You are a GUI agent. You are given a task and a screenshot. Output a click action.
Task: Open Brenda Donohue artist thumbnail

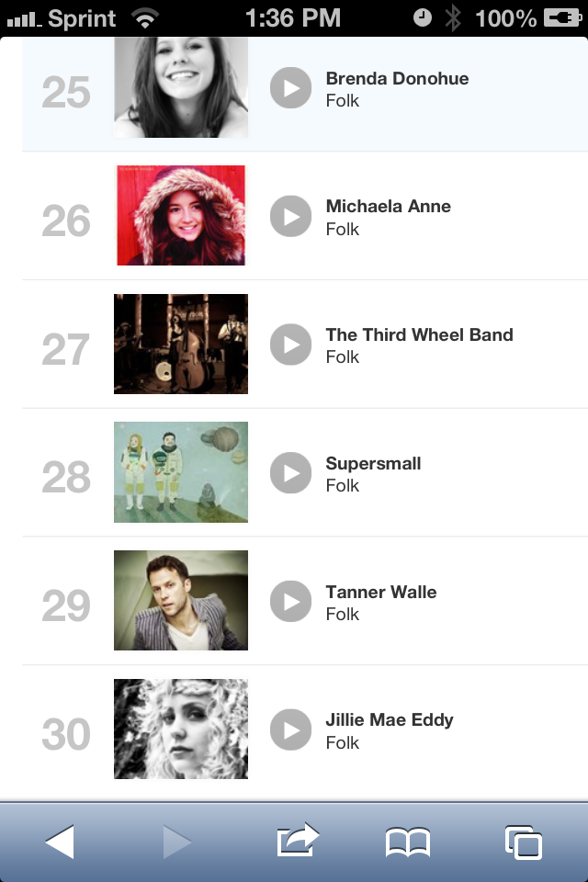[x=181, y=88]
